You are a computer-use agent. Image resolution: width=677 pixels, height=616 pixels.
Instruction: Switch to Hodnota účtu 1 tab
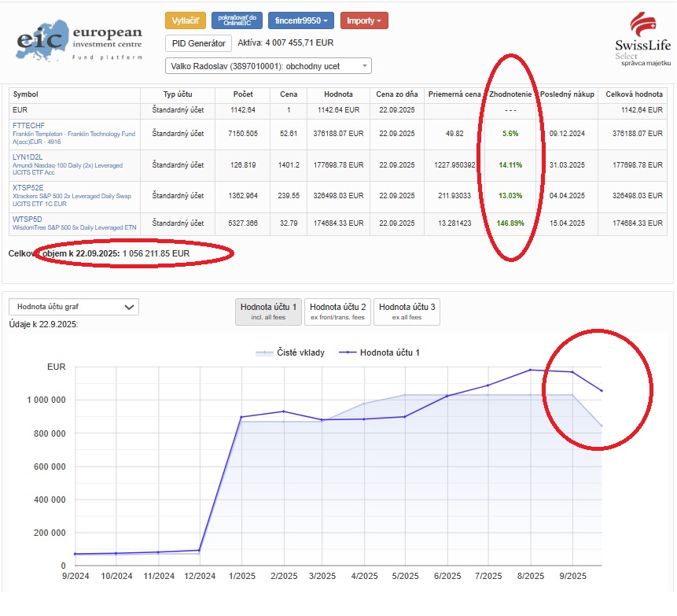pos(268,312)
